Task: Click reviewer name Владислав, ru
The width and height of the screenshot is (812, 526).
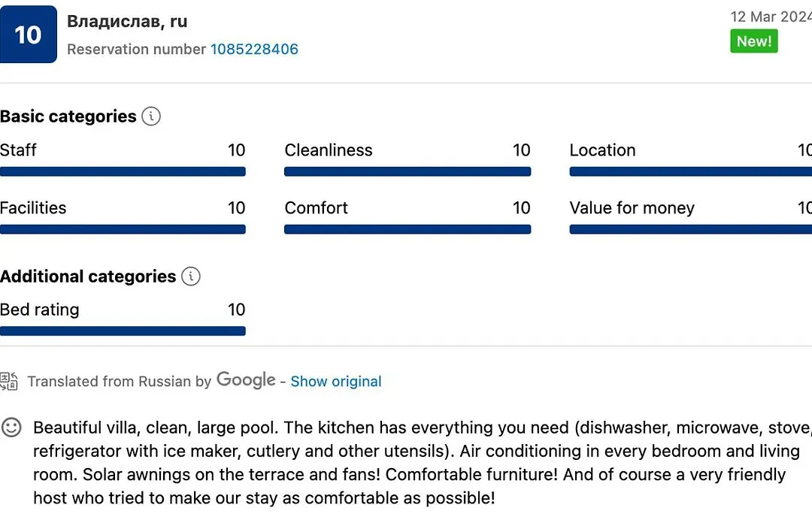Action: [x=127, y=21]
